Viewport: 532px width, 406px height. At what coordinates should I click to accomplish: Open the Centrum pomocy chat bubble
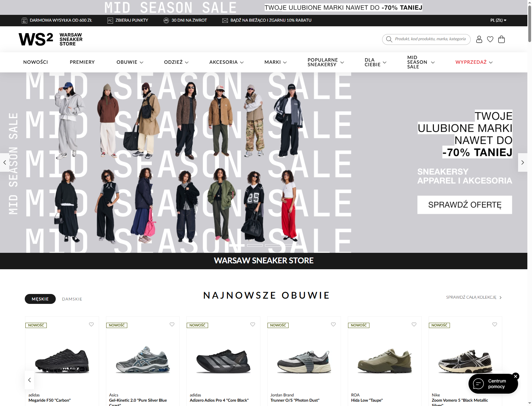[x=493, y=384]
